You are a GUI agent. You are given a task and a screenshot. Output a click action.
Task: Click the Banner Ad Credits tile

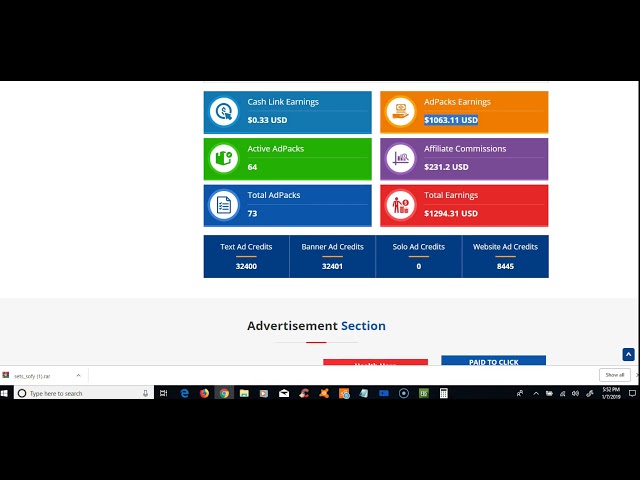click(332, 256)
